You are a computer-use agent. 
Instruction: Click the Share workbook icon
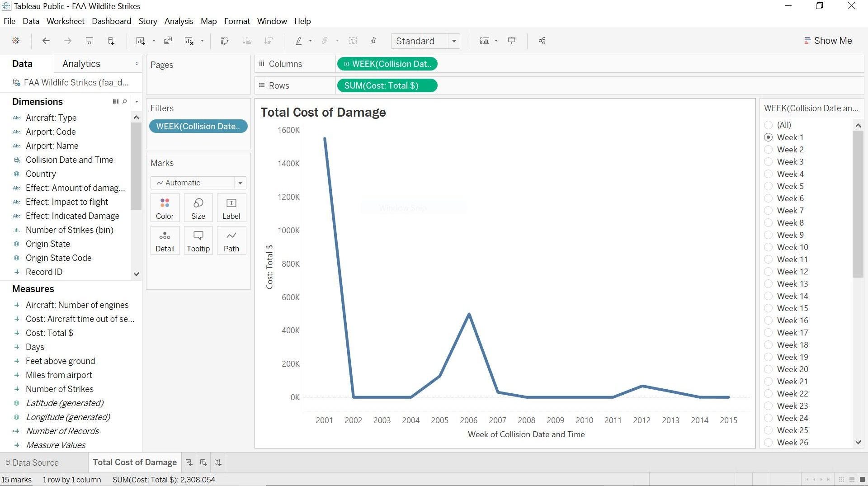point(542,41)
